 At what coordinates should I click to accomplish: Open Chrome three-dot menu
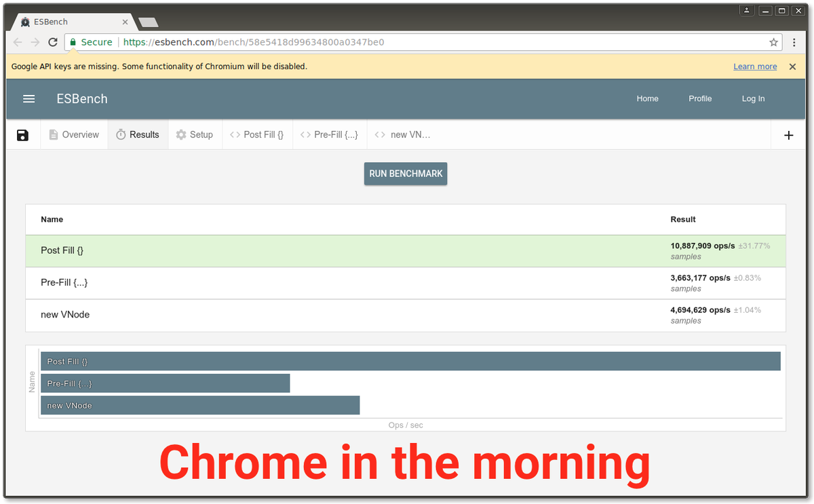(794, 42)
